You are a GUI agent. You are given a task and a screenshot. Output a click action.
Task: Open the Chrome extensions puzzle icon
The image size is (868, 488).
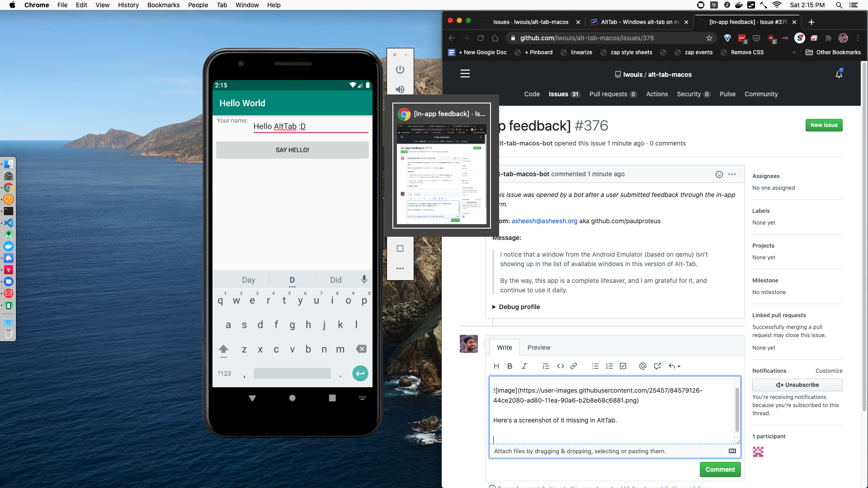click(828, 38)
